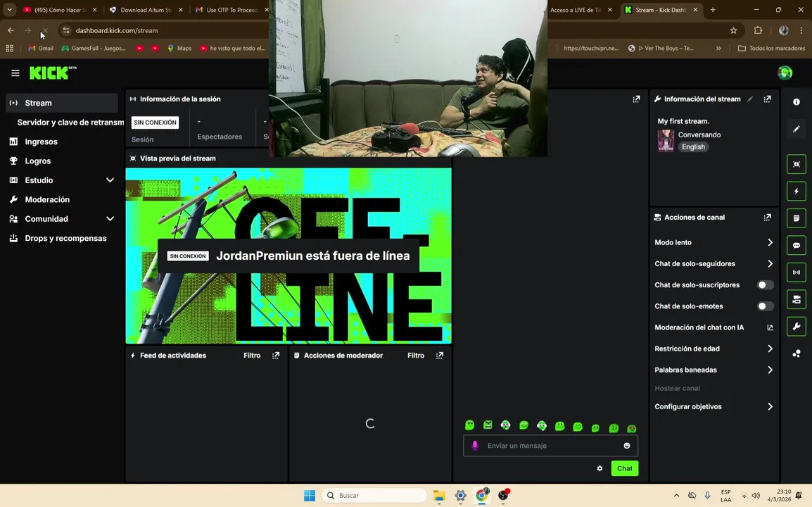
Task: Toggle Chat de solo-suscriptores switch
Action: coord(765,285)
